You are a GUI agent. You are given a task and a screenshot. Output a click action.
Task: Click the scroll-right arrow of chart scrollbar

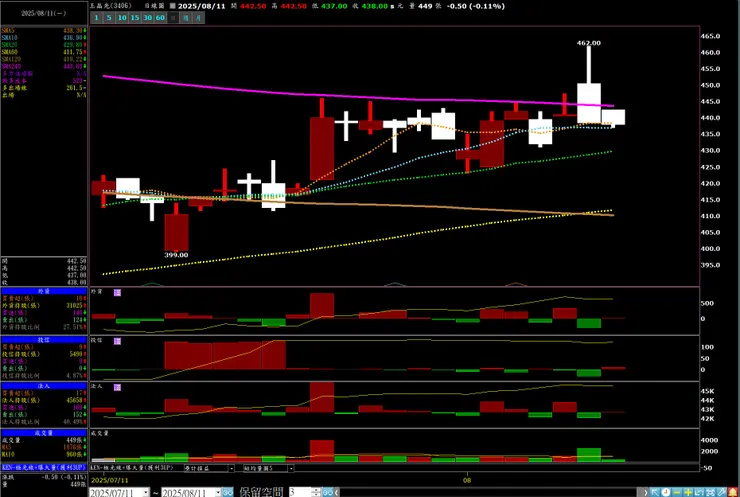coord(646,492)
